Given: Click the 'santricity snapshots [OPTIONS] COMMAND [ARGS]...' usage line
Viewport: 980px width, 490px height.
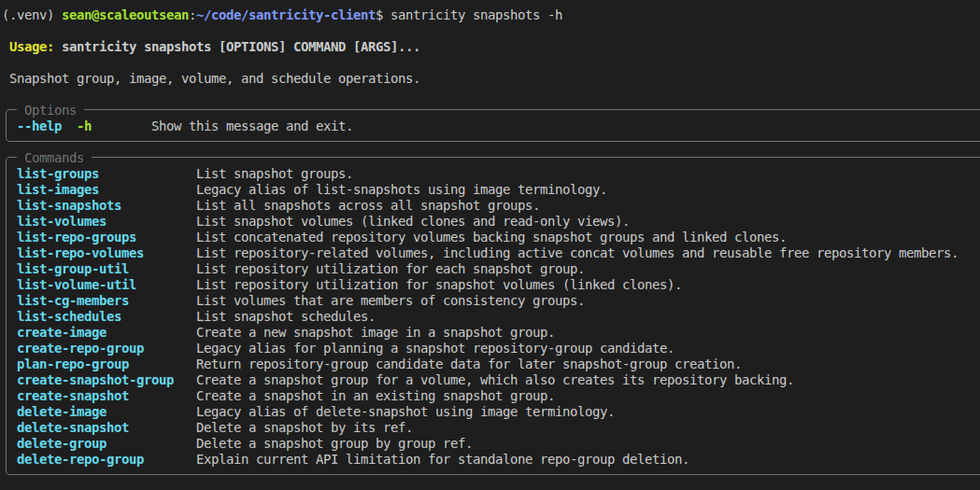Looking at the screenshot, I should [241, 48].
